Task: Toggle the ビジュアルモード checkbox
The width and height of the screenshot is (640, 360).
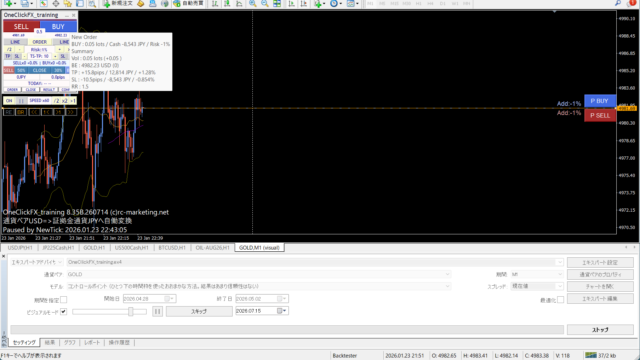Action: [64, 312]
